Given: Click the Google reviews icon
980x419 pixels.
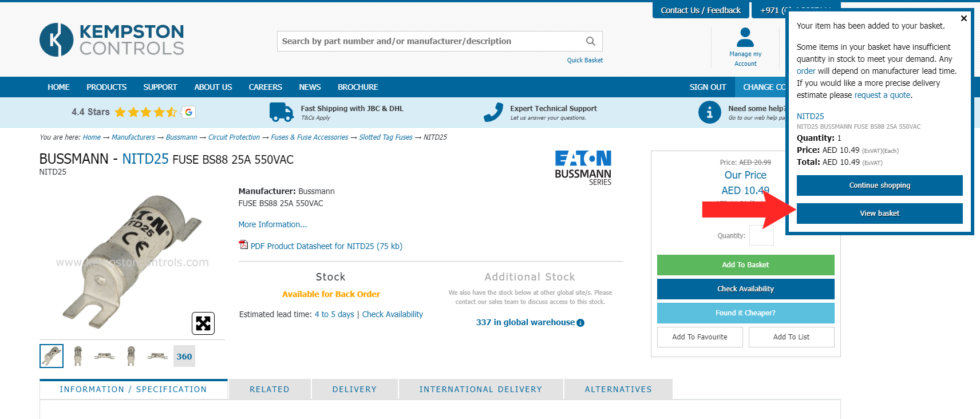Looking at the screenshot, I should coord(189,112).
